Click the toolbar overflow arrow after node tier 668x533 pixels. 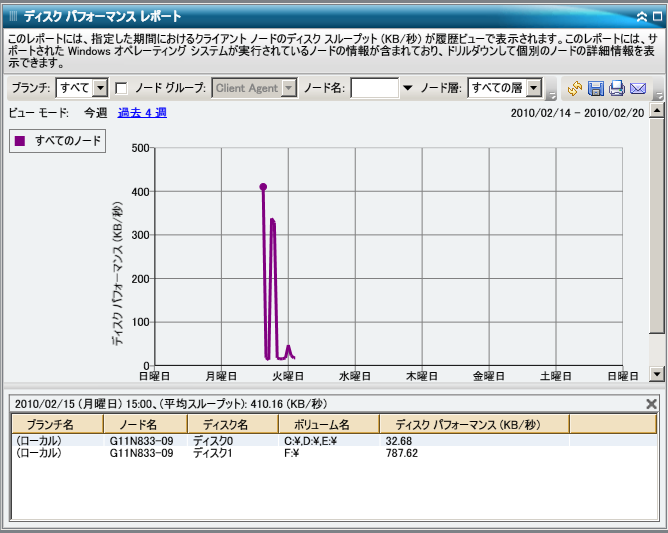pos(552,94)
